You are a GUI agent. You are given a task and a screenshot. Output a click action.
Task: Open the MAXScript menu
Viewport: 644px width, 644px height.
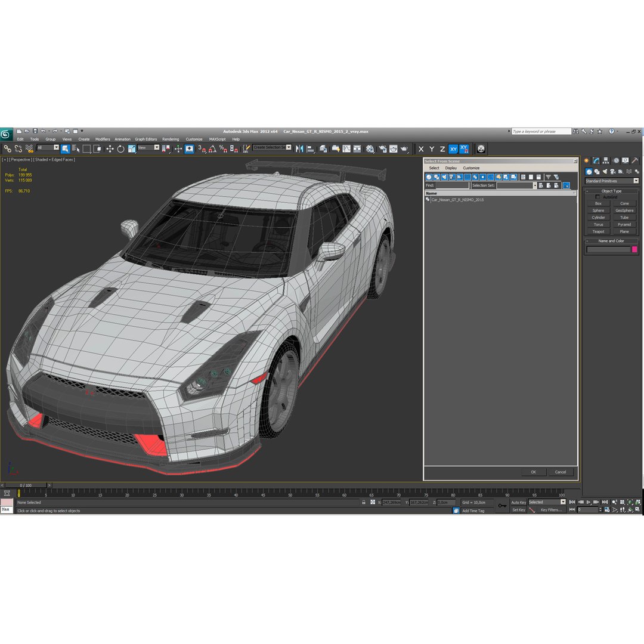217,139
